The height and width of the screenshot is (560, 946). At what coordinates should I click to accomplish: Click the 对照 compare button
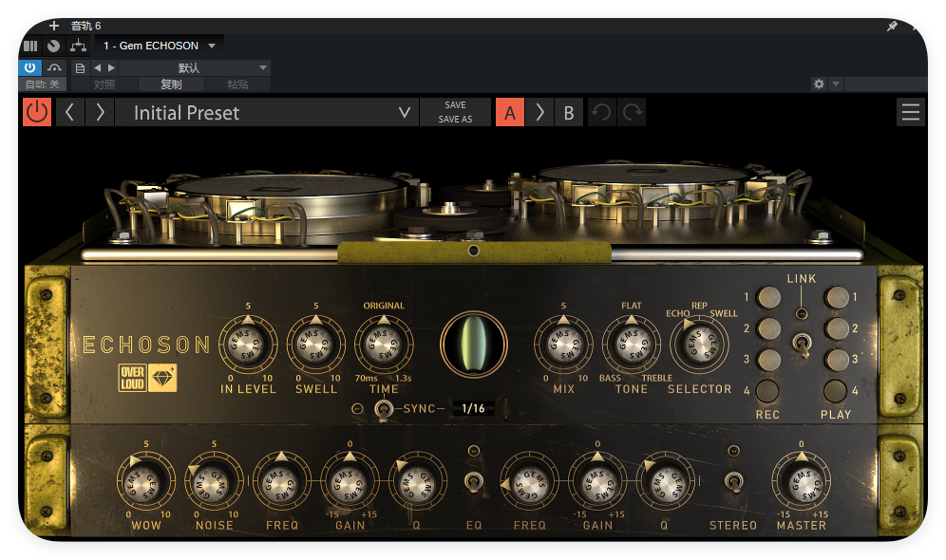tap(104, 84)
